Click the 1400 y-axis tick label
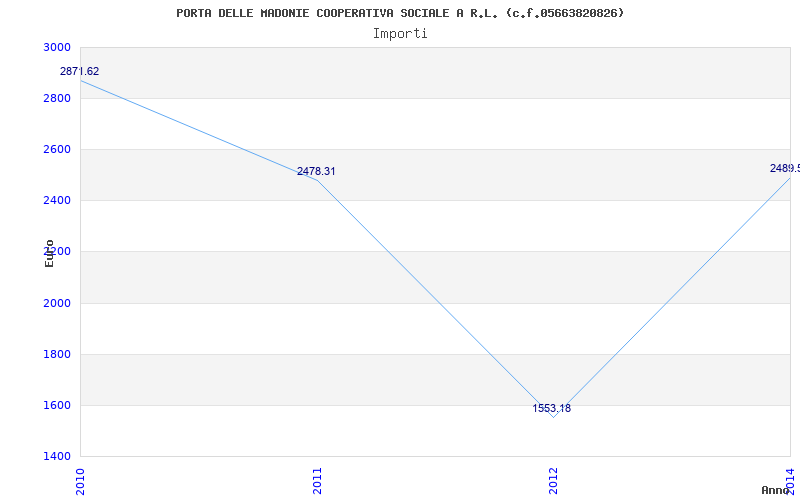800x500 pixels. click(56, 456)
